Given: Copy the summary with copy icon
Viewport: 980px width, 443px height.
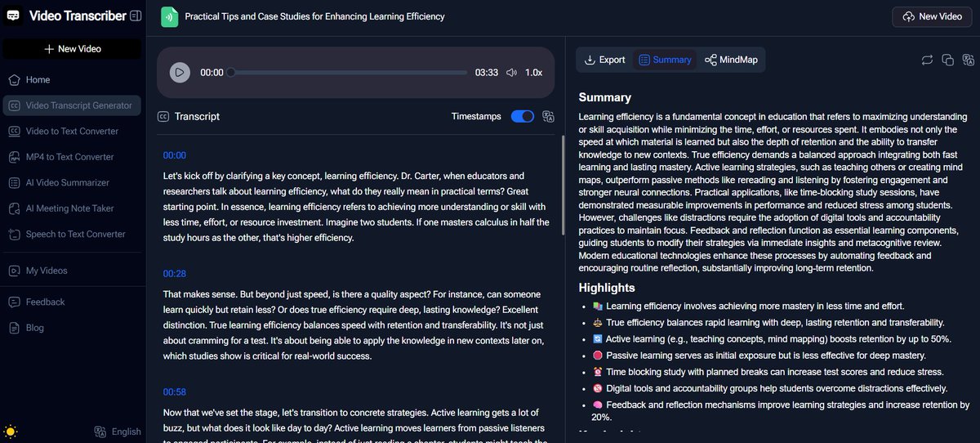Looking at the screenshot, I should [x=947, y=60].
